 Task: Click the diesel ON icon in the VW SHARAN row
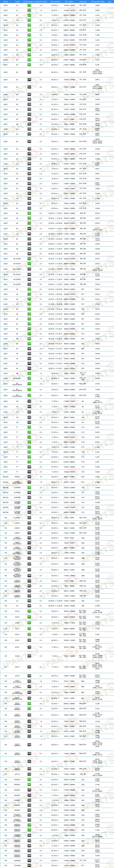(29, 861)
